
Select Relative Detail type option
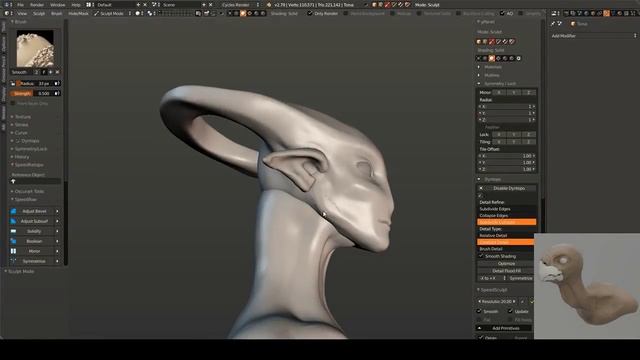506,236
